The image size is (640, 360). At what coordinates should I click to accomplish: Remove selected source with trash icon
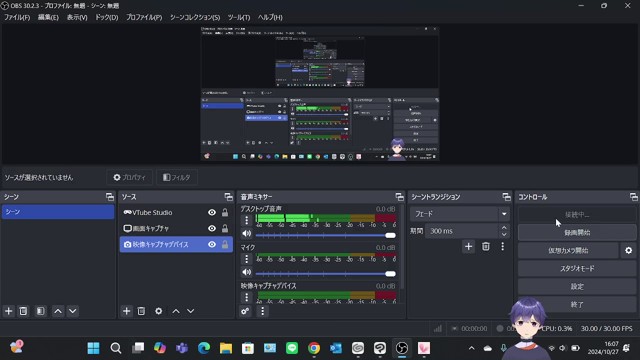tap(141, 311)
